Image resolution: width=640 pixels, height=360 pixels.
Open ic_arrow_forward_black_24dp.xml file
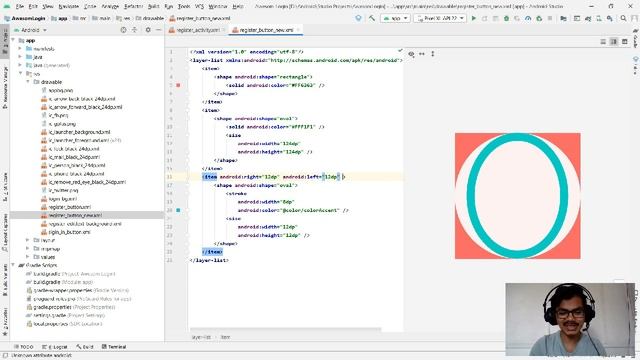(x=85, y=107)
